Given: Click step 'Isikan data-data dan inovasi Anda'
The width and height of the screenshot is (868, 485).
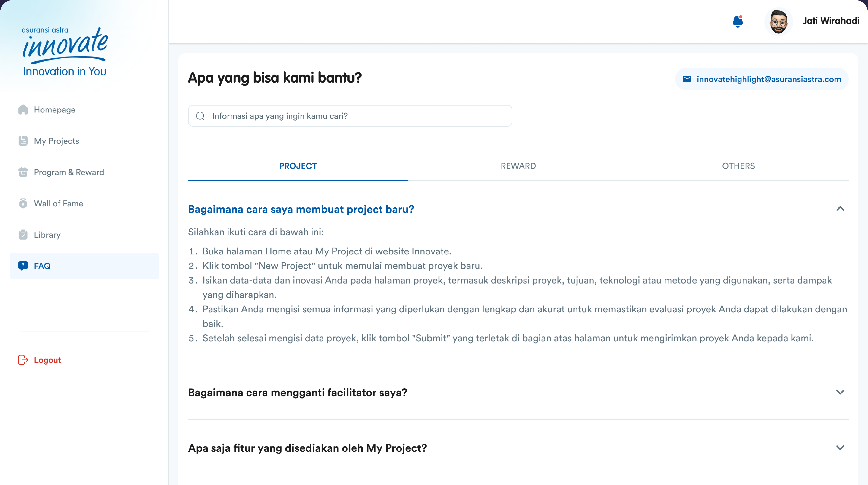Looking at the screenshot, I should (x=517, y=288).
